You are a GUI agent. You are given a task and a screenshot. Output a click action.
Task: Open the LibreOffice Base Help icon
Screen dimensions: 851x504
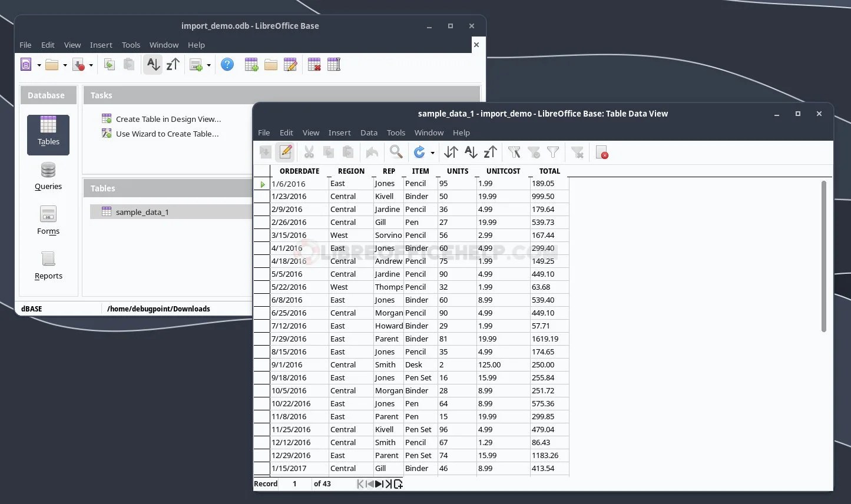pyautogui.click(x=227, y=65)
